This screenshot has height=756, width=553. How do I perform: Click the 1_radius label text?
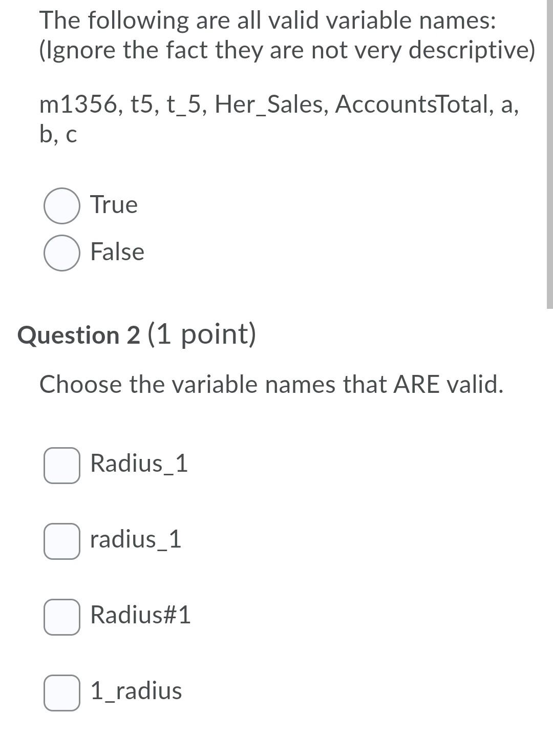[136, 691]
